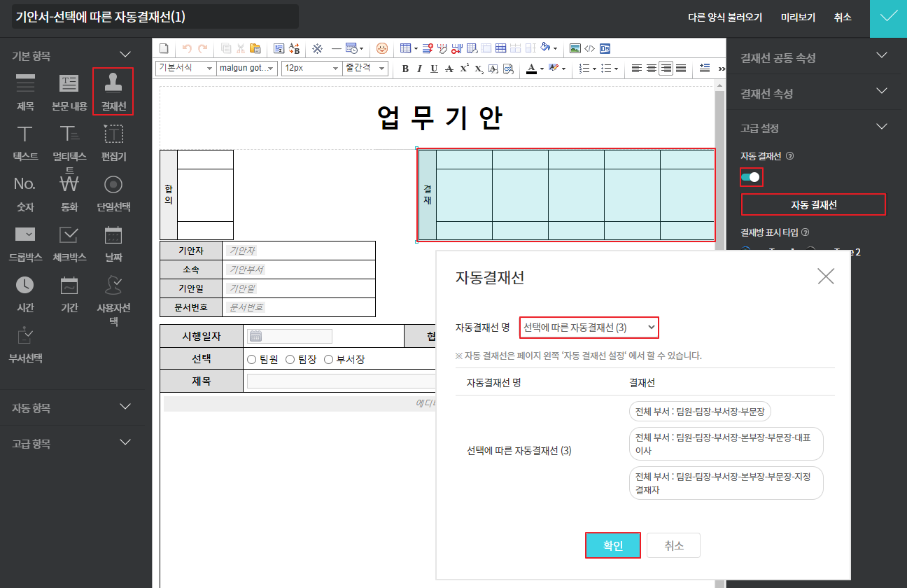Click the save checkmark in the top-right corner

tap(888, 17)
